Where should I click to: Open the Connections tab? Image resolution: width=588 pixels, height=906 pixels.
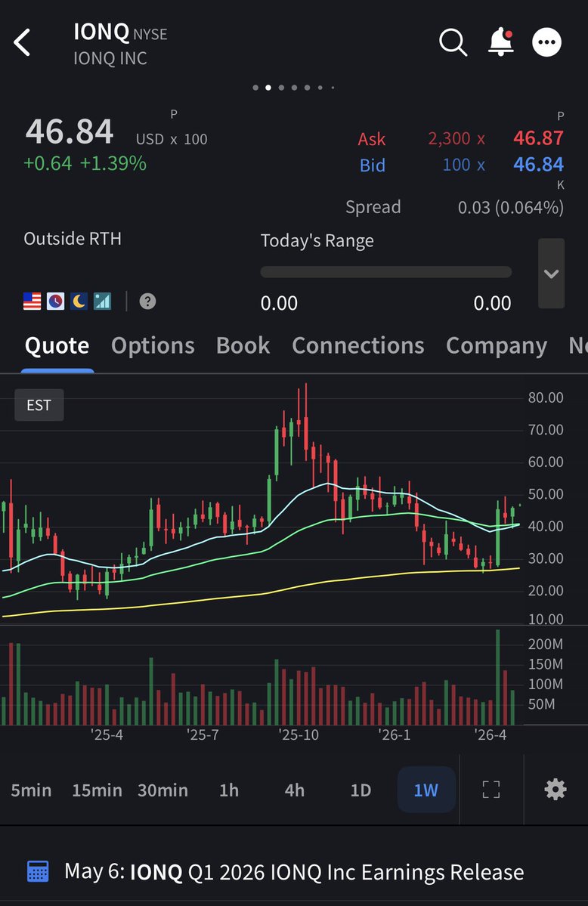click(358, 345)
